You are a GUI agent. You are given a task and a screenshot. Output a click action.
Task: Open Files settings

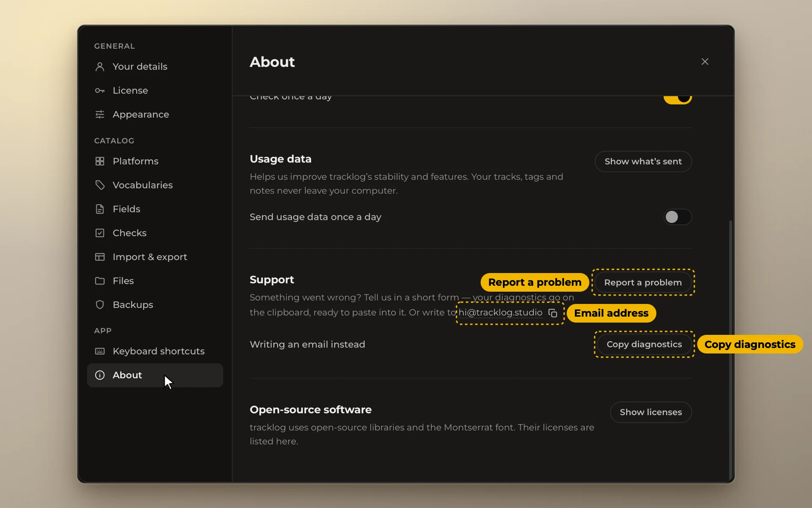pos(155,281)
